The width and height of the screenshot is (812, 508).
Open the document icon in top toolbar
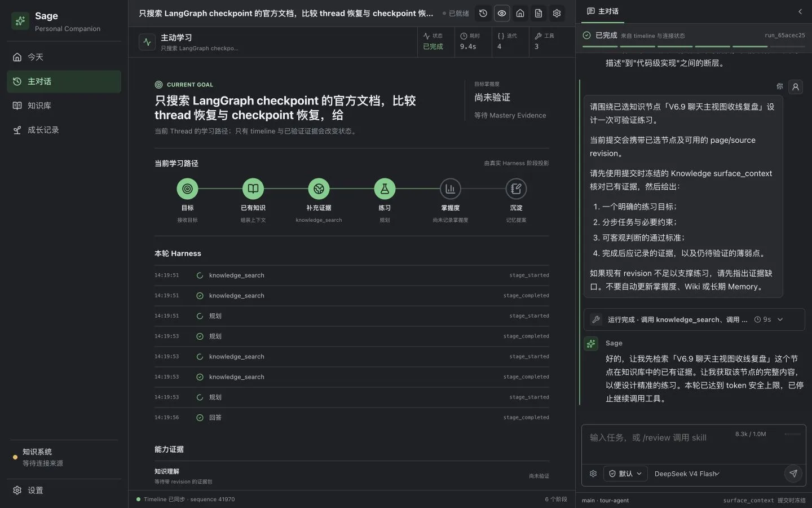point(539,13)
